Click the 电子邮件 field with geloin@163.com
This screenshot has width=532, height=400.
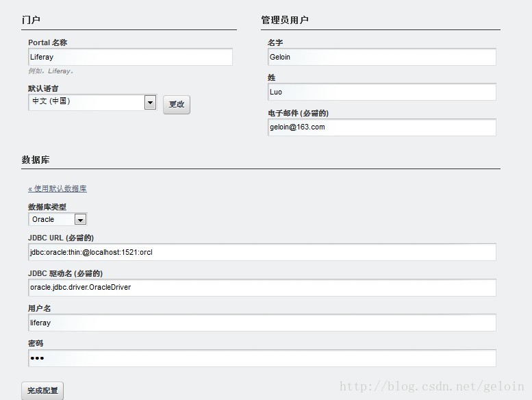click(x=381, y=127)
